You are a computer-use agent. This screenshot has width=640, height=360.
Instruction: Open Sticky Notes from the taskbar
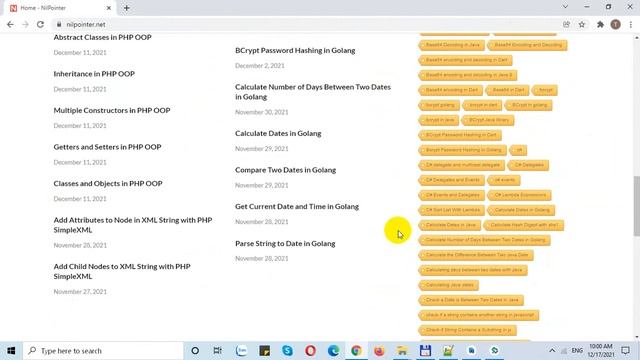(x=264, y=351)
